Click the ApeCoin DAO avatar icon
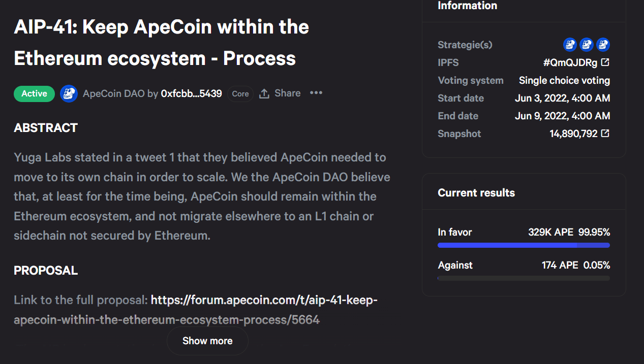Image resolution: width=644 pixels, height=364 pixels. click(x=69, y=93)
